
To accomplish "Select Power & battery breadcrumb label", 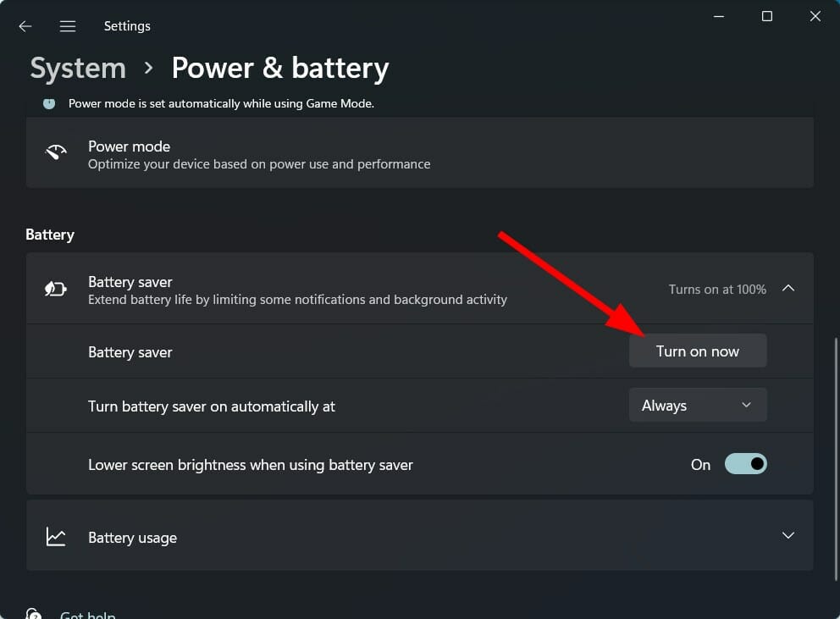I will pyautogui.click(x=279, y=68).
